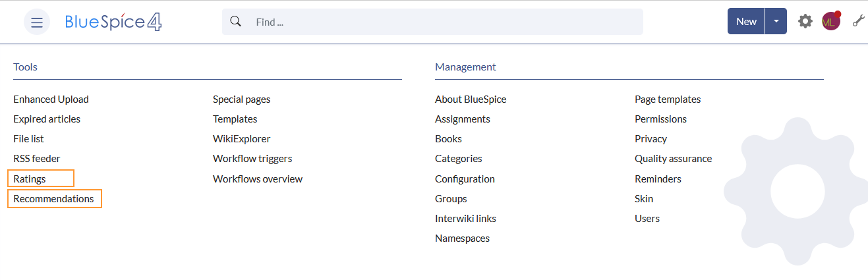Select WikiExplorer from Tools
Screen dimensions: 868x280
pyautogui.click(x=241, y=139)
